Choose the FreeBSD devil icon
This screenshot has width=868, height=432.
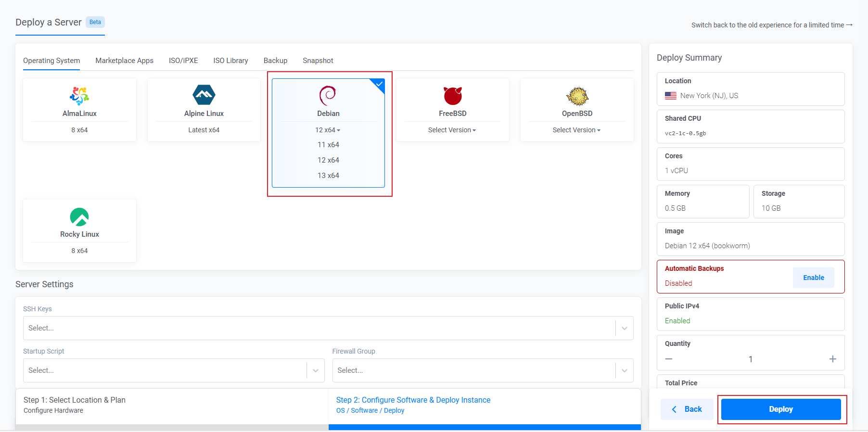pos(452,96)
